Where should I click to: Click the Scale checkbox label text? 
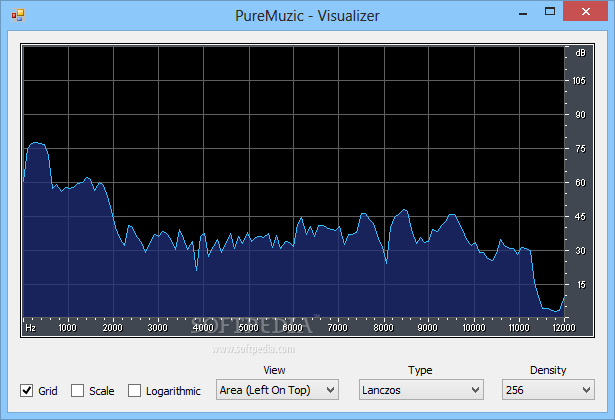(x=102, y=391)
